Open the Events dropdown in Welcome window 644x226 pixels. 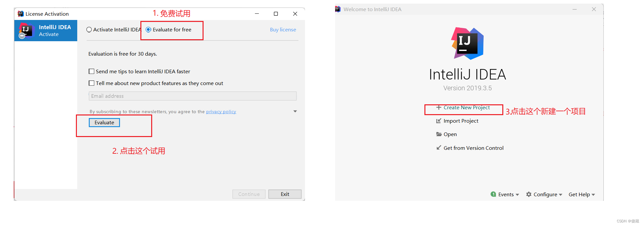pyautogui.click(x=509, y=195)
